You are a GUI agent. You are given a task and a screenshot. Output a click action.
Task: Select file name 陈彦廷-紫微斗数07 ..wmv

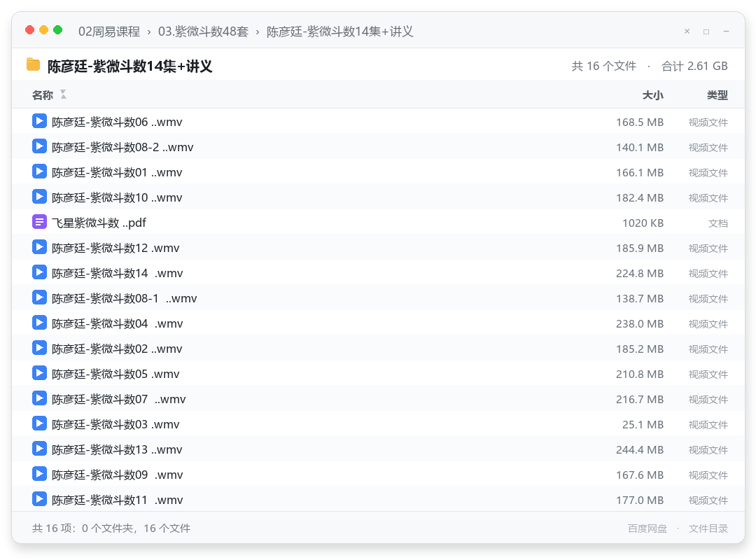pos(118,400)
